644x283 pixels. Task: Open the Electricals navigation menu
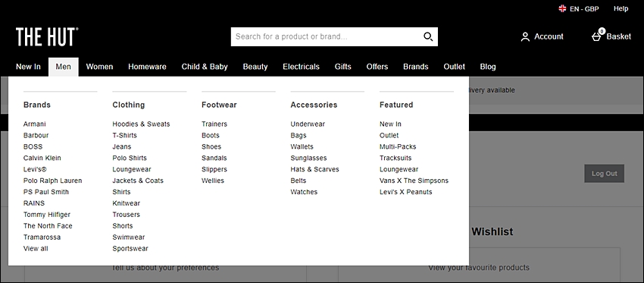coord(301,67)
